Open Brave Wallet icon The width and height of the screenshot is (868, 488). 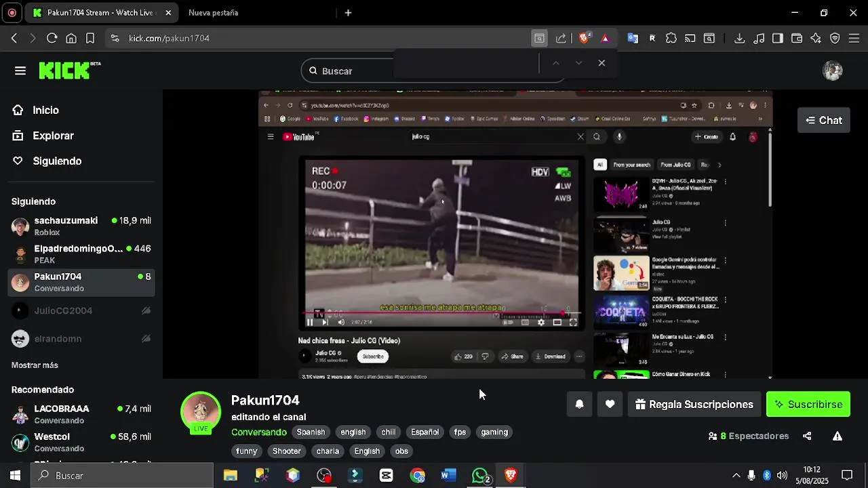797,39
